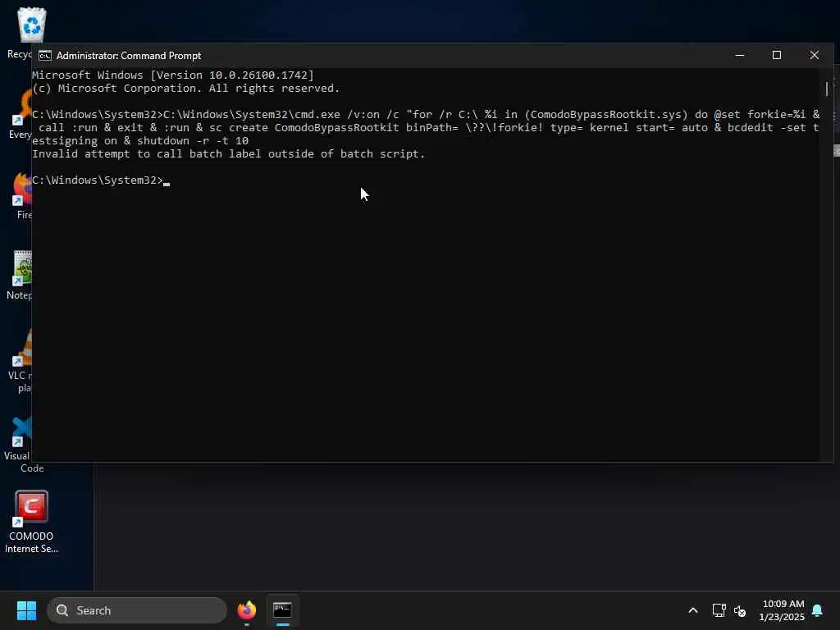The height and width of the screenshot is (630, 840).
Task: Open network status tray icon
Action: [719, 610]
